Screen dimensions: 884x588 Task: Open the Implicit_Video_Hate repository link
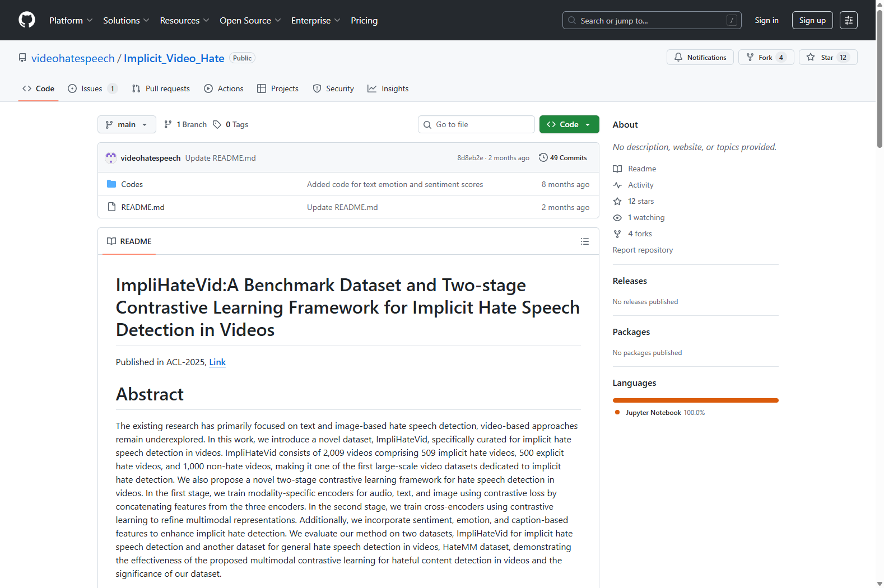click(x=174, y=58)
